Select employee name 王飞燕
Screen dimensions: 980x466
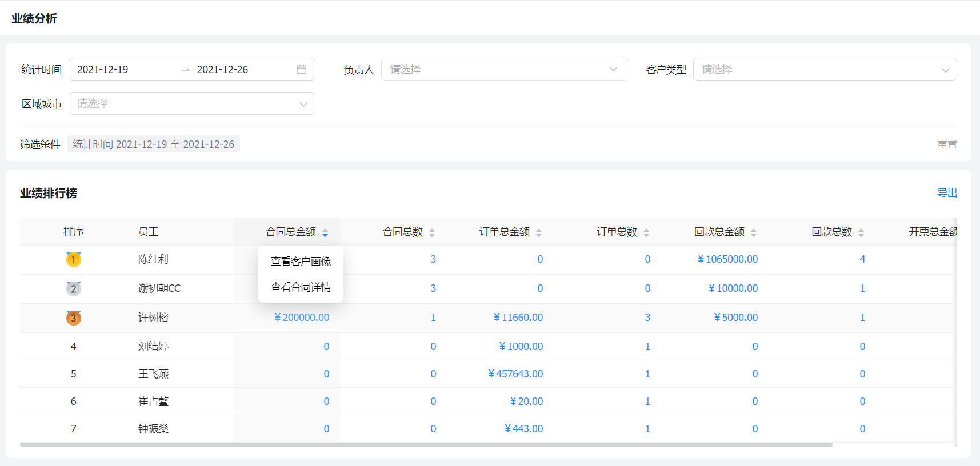coord(153,374)
